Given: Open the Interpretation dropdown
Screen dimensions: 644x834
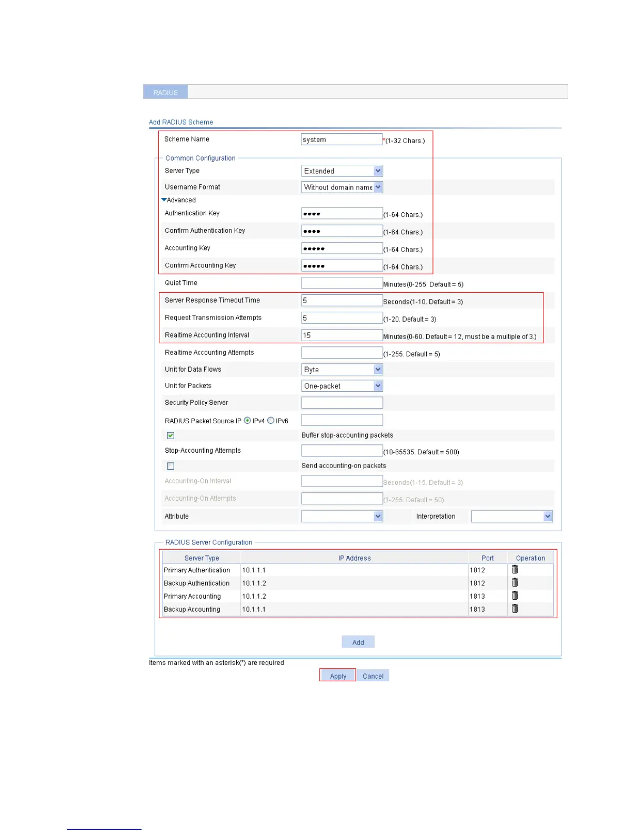Looking at the screenshot, I should 512,517.
